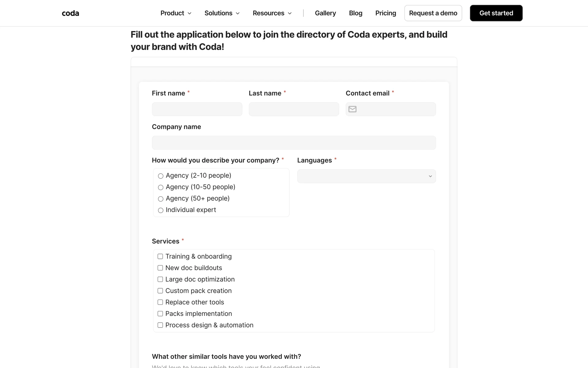588x368 pixels.
Task: Open the Solutions dropdown menu
Action: coord(222,13)
